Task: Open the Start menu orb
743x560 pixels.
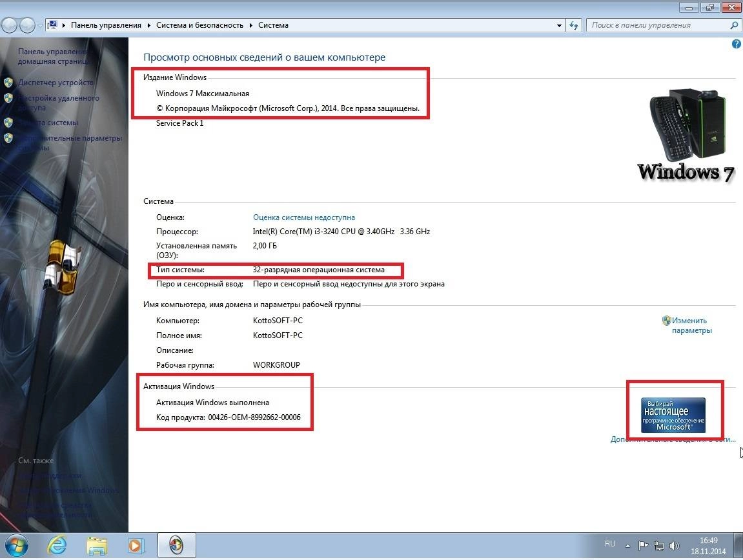Action: [x=16, y=546]
